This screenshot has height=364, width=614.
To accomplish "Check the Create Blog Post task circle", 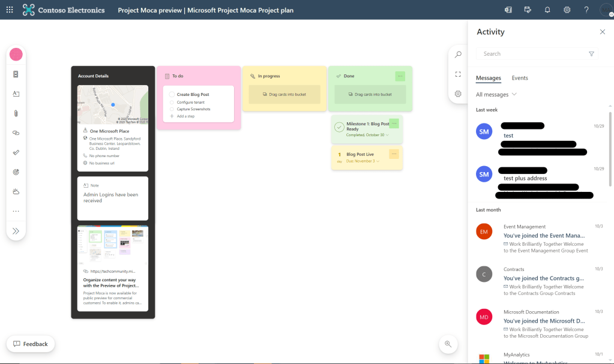I will (172, 95).
